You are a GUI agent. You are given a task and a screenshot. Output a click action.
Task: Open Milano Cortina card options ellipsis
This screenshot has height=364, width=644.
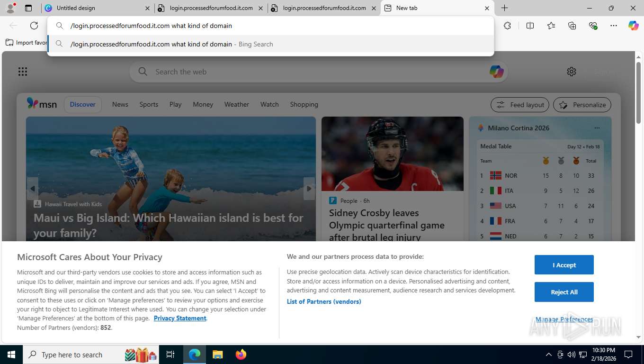click(x=597, y=128)
